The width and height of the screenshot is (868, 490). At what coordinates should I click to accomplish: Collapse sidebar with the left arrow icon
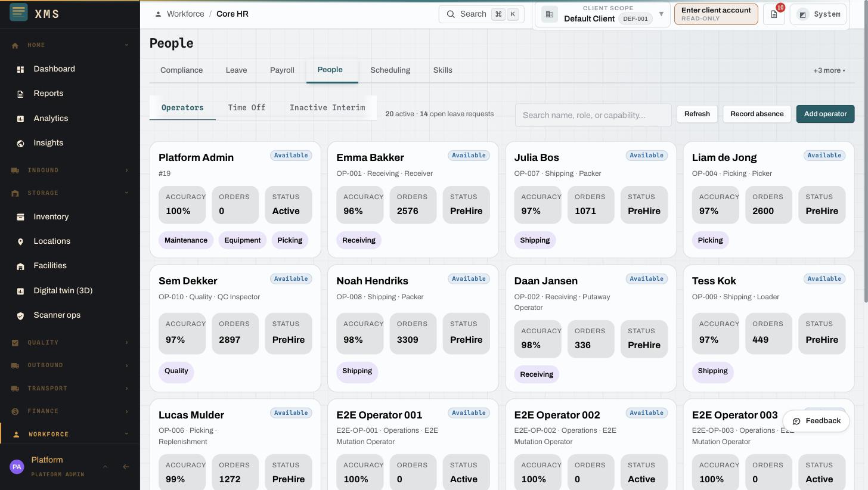[126, 467]
